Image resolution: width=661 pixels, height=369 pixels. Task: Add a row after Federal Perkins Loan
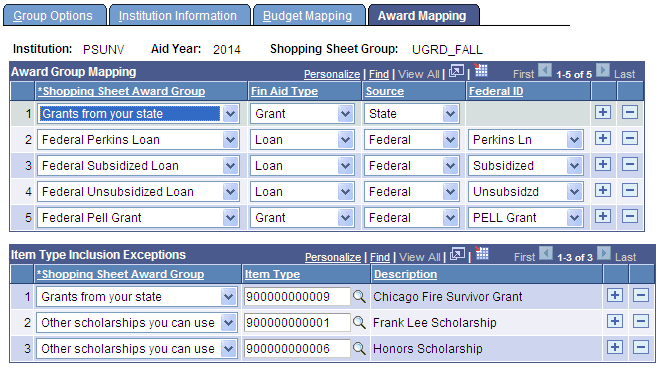tap(603, 139)
